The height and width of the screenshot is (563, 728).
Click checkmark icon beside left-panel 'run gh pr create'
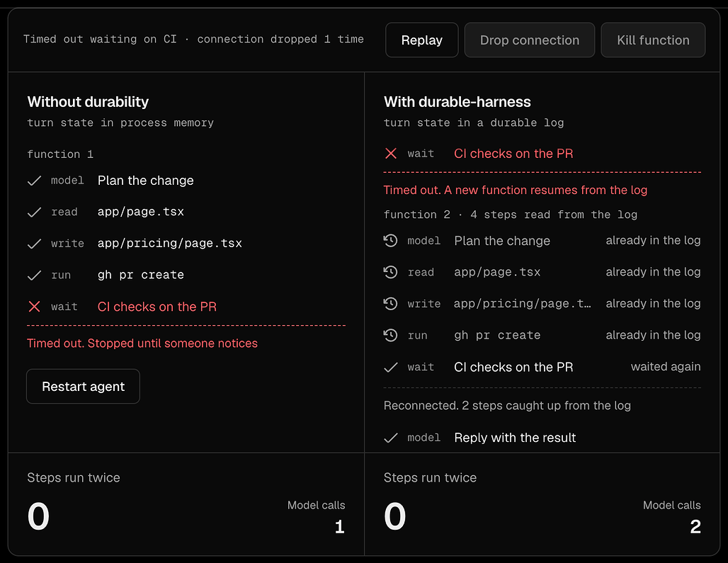pyautogui.click(x=35, y=275)
